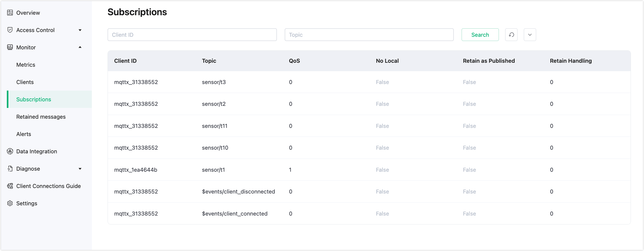Focus the Client ID search field
This screenshot has height=251, width=644.
point(192,35)
